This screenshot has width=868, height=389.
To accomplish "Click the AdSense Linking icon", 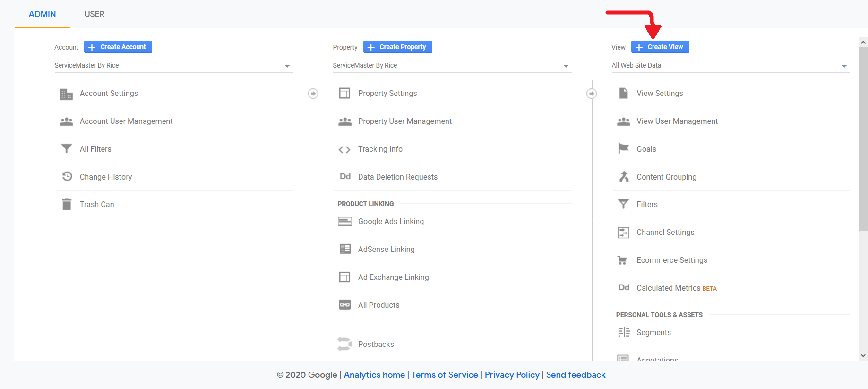I will 345,249.
